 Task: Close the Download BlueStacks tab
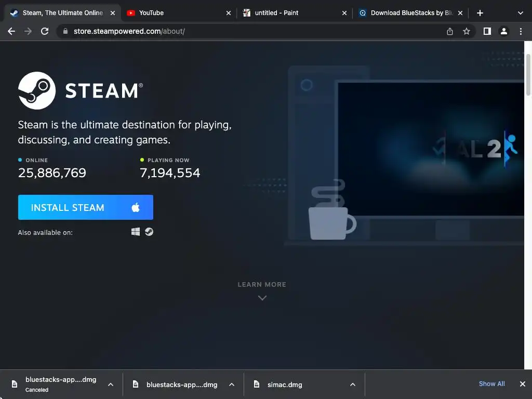tap(460, 13)
